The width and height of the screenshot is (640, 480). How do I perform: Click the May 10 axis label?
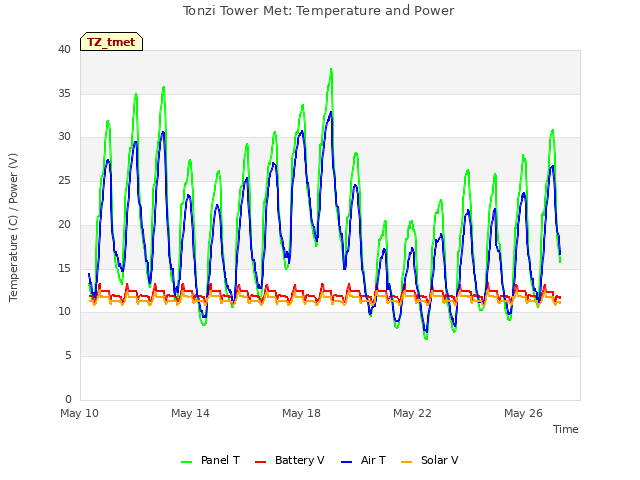click(79, 413)
